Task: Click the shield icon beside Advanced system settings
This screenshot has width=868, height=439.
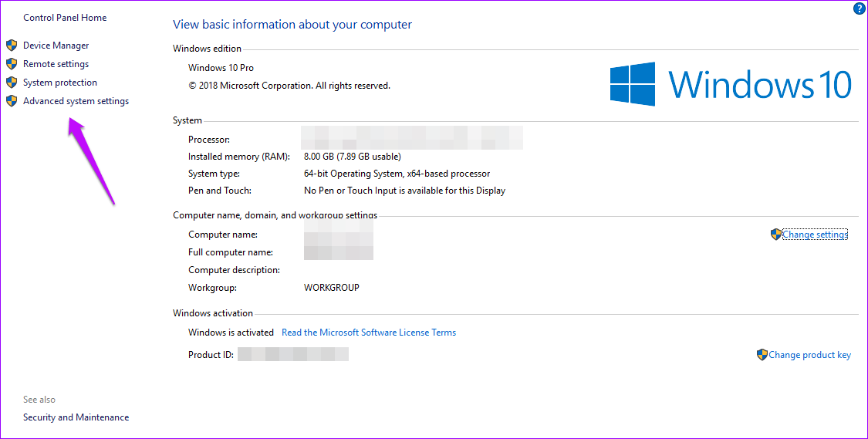Action: [12, 101]
